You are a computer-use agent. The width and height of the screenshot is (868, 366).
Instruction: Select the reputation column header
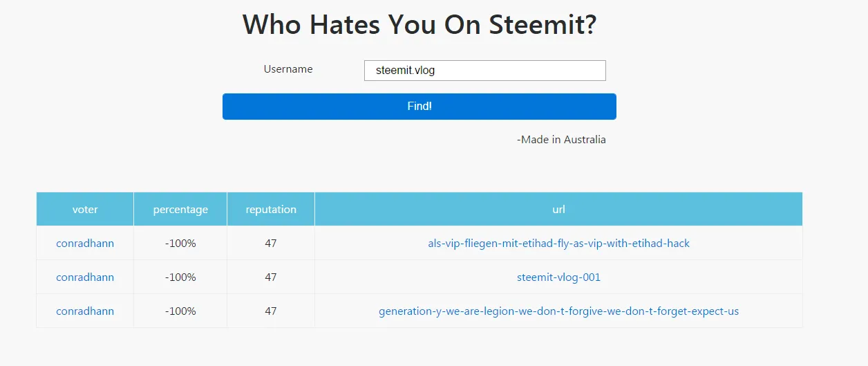pos(271,209)
